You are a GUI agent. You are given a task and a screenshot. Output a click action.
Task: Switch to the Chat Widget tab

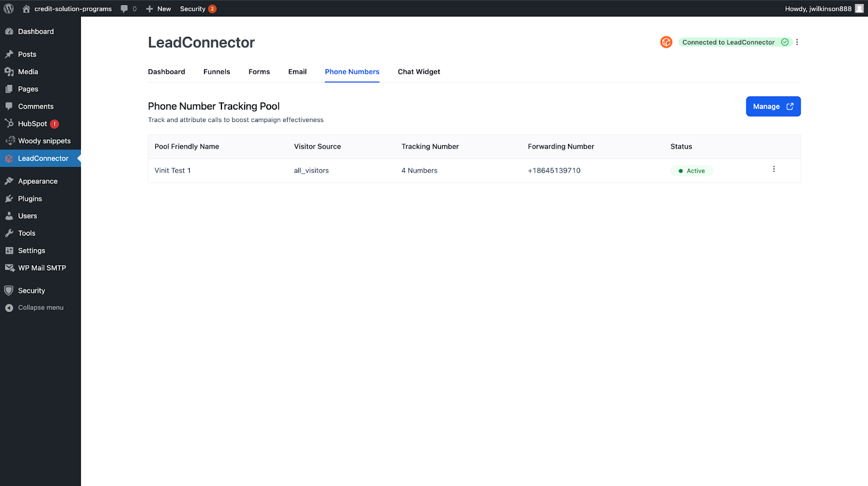pos(419,72)
